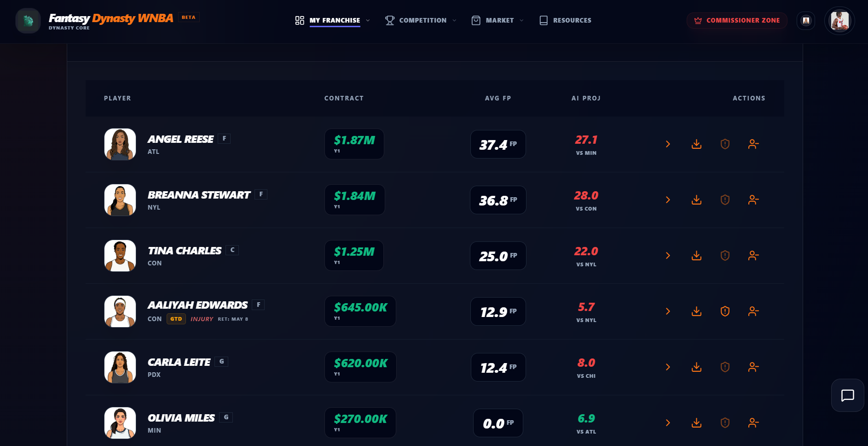868x446 pixels.
Task: Click the small avatar button beside Commissioner Zone
Action: (806, 21)
